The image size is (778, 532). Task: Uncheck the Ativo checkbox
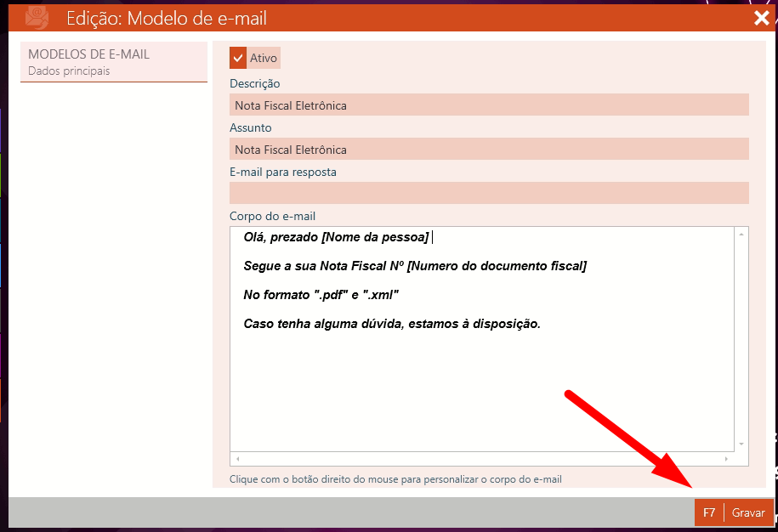[x=238, y=58]
